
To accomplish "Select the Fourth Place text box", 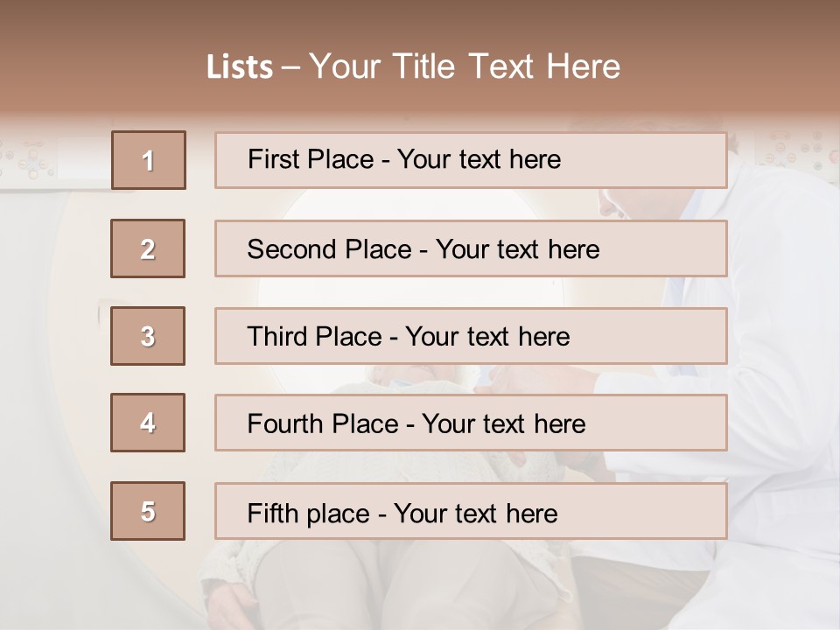I will tap(471, 423).
